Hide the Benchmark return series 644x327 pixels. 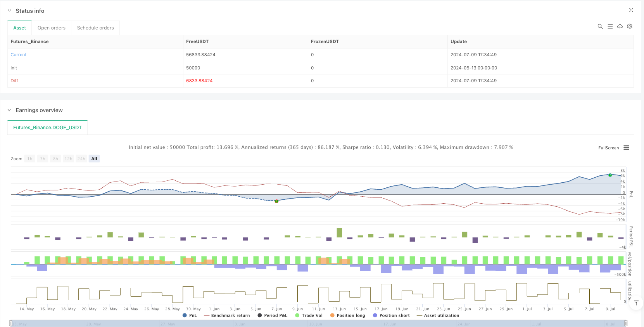(227, 315)
